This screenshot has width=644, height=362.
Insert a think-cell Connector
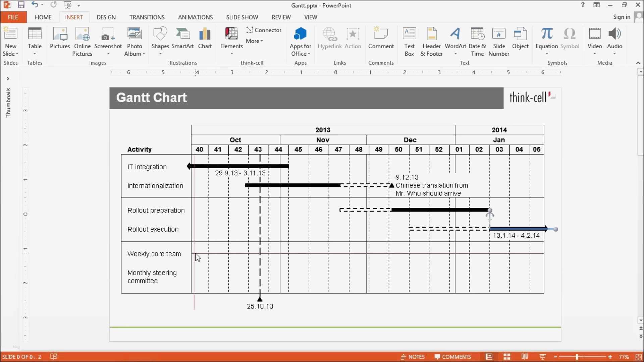coord(264,30)
